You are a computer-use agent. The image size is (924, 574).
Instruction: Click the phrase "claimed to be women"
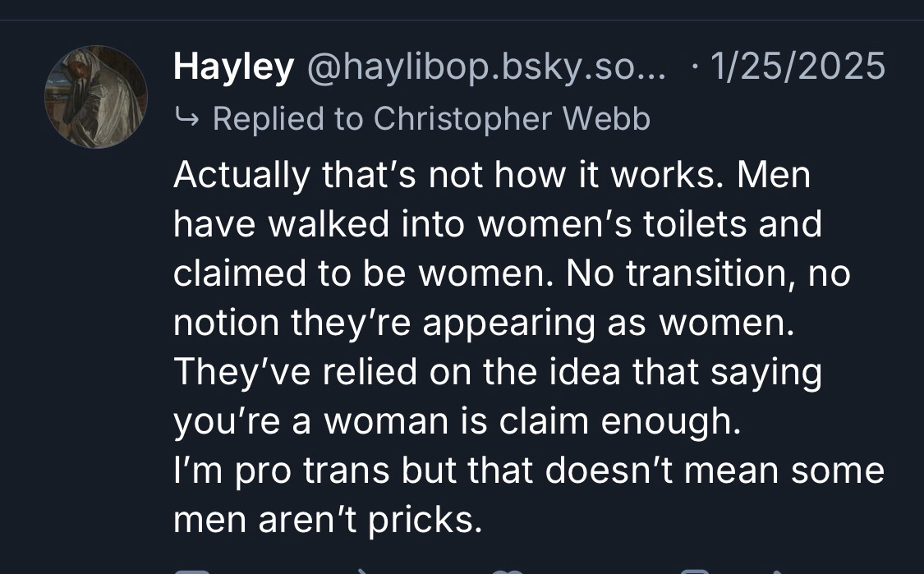click(356, 273)
